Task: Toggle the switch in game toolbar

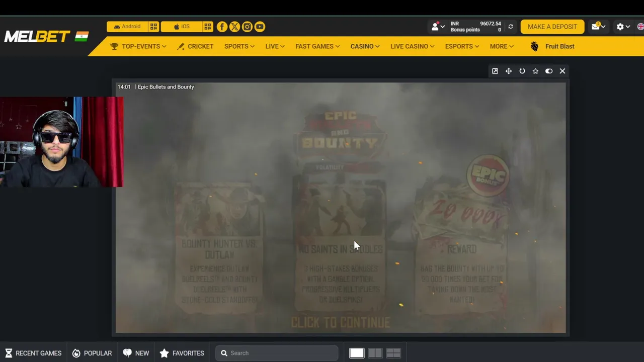Action: [549, 71]
